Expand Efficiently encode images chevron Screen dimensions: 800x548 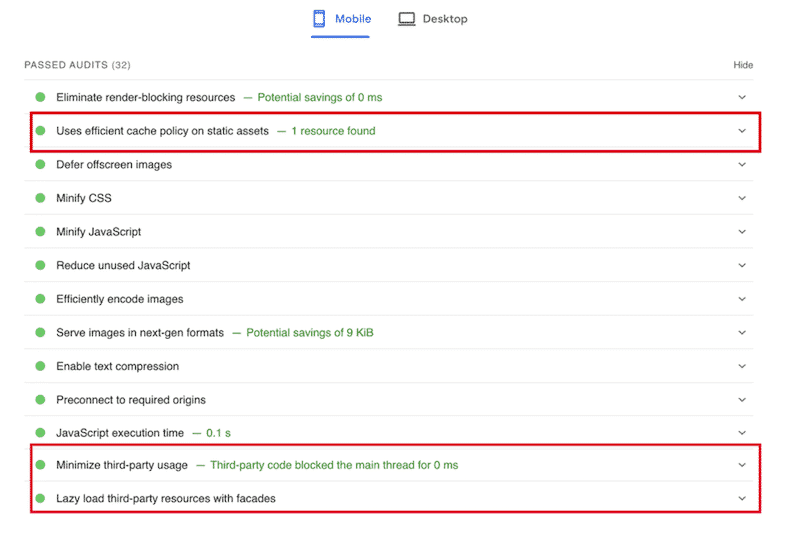742,299
